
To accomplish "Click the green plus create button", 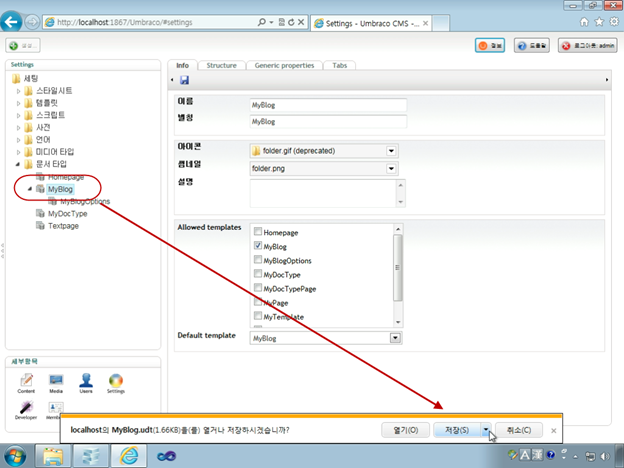I will (23, 46).
